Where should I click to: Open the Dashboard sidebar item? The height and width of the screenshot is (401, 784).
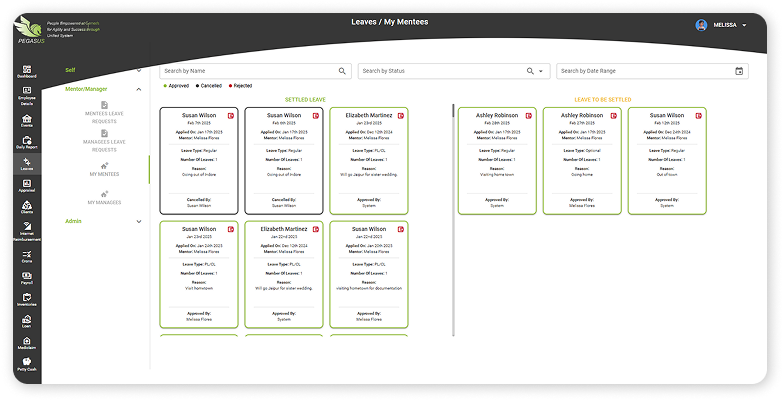(x=27, y=72)
